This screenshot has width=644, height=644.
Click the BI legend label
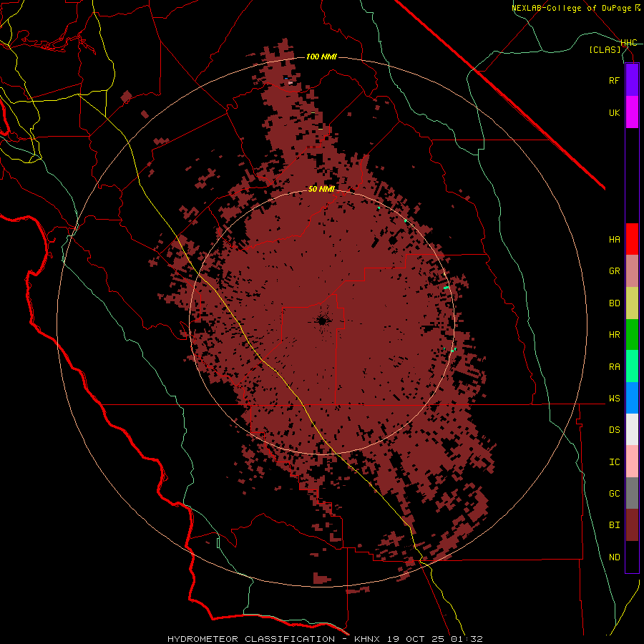click(615, 525)
